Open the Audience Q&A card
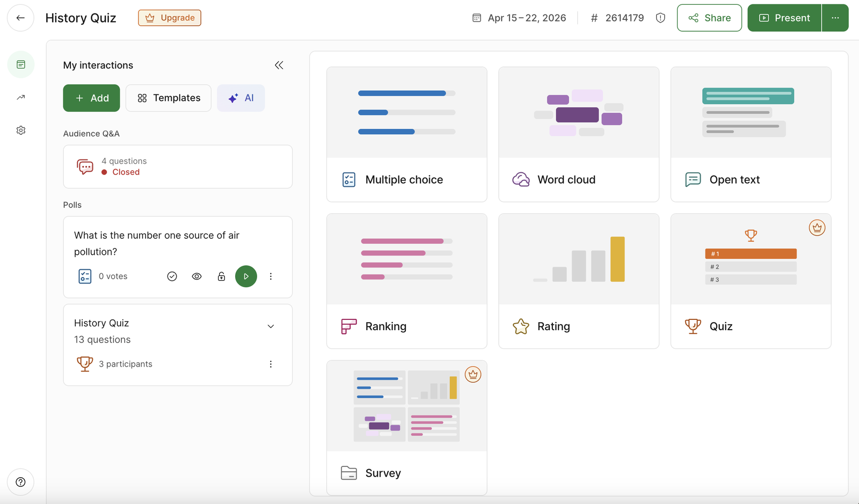Screen dimensions: 859x504 pyautogui.click(x=178, y=166)
